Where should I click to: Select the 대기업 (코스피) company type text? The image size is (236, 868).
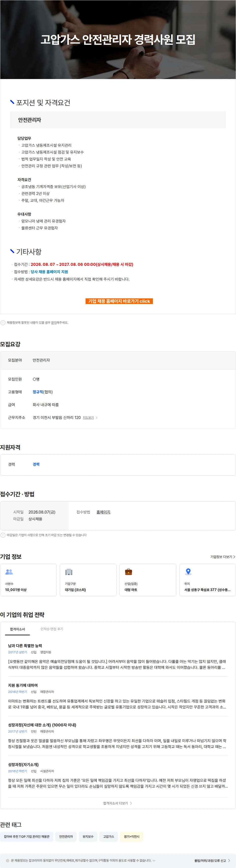[x=75, y=590]
